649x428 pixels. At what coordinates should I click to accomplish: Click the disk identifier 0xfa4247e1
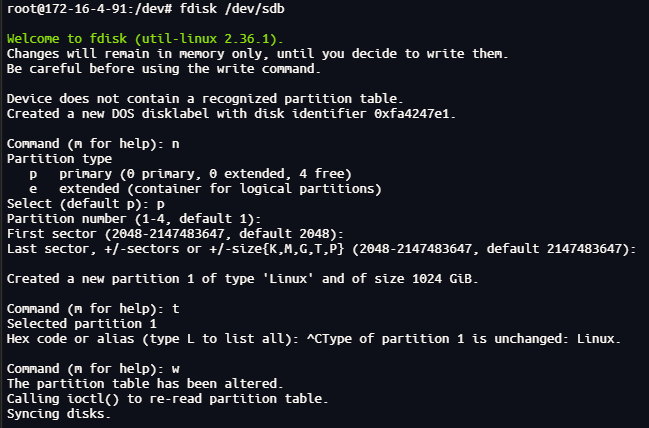[411, 113]
